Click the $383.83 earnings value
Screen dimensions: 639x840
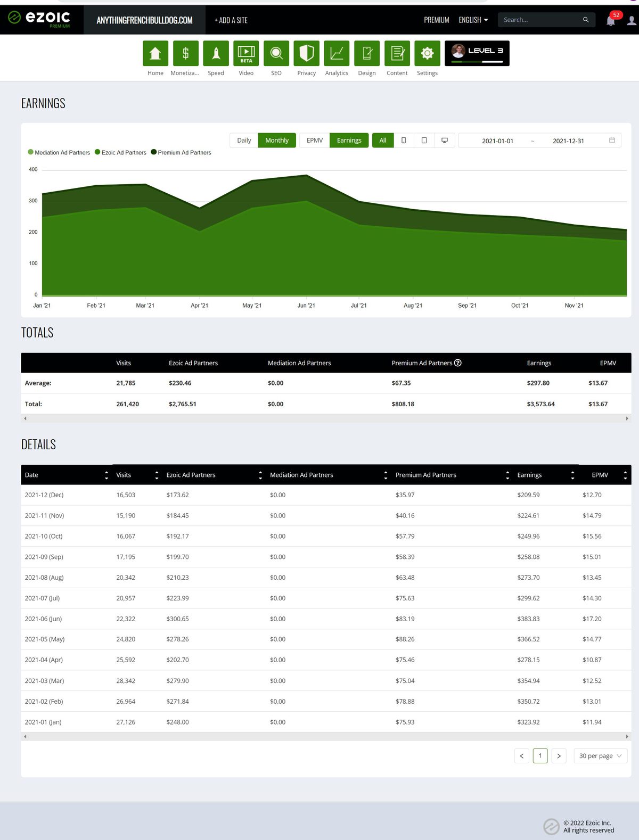528,619
